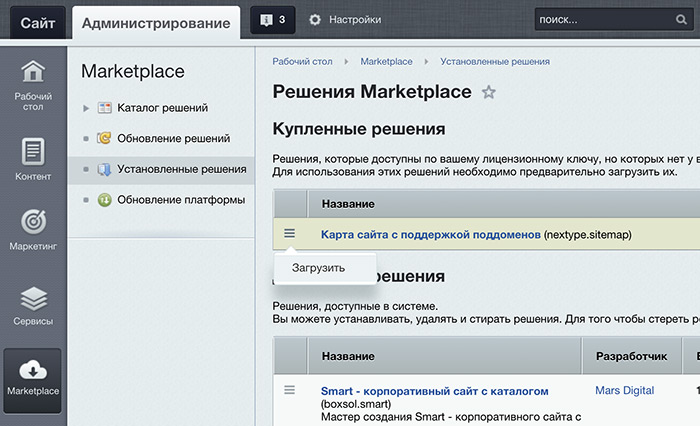Open the Mars Digital developer link
Image resolution: width=700 pixels, height=426 pixels.
pos(625,390)
